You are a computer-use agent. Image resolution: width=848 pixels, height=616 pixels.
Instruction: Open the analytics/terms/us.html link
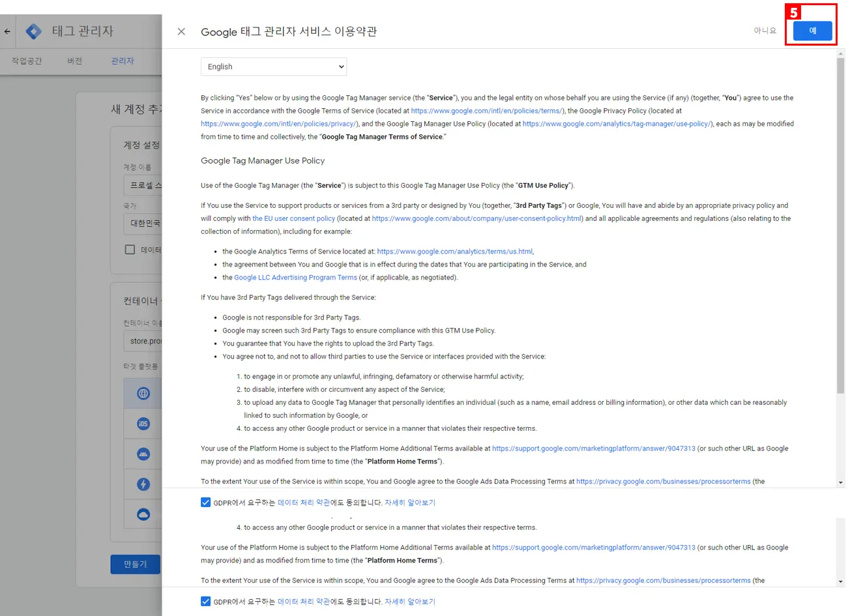455,252
